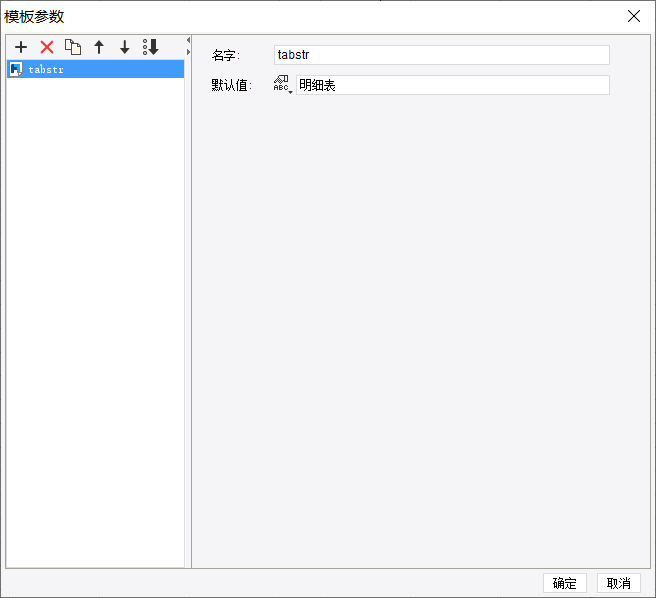Expand the left panel with right arrow
This screenshot has width=656, height=598.
188,52
